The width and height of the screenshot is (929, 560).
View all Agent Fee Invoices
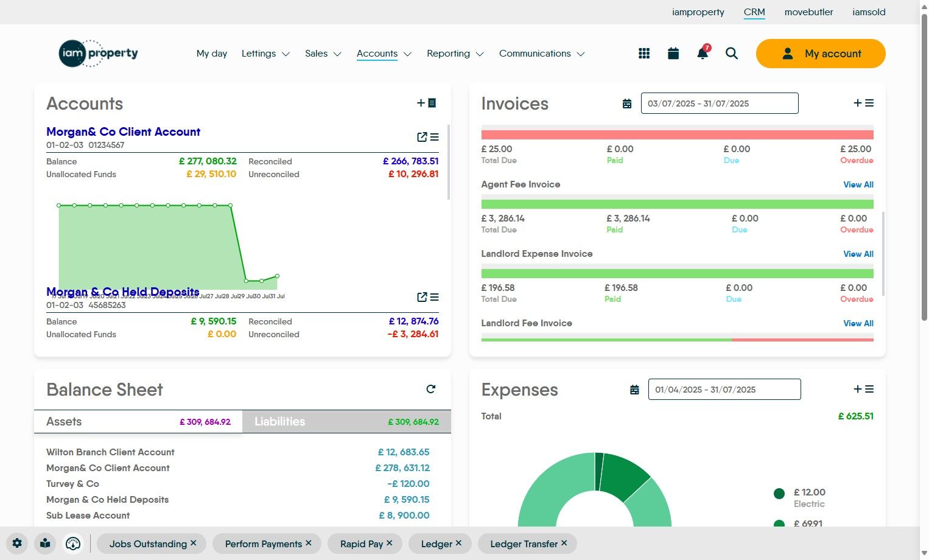[858, 184]
